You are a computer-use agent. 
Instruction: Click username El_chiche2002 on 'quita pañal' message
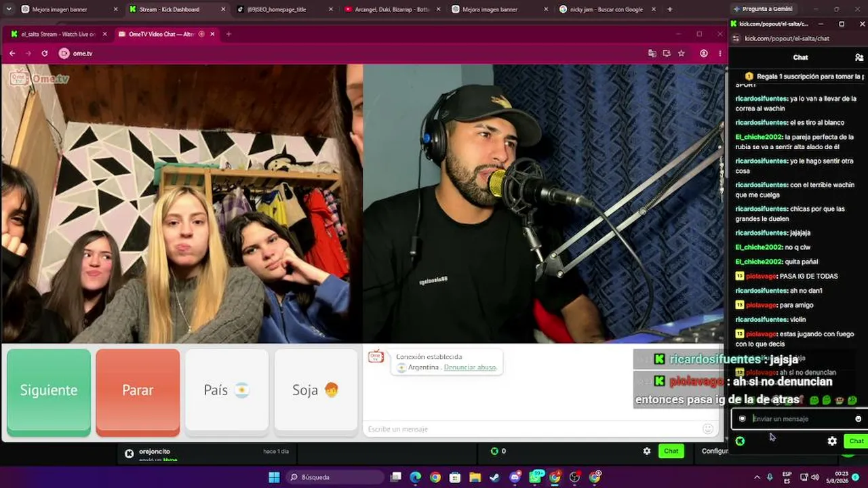pyautogui.click(x=759, y=262)
